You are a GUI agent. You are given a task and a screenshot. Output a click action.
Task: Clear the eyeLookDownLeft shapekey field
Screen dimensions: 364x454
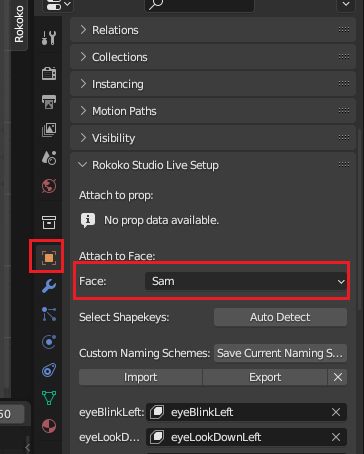(336, 437)
